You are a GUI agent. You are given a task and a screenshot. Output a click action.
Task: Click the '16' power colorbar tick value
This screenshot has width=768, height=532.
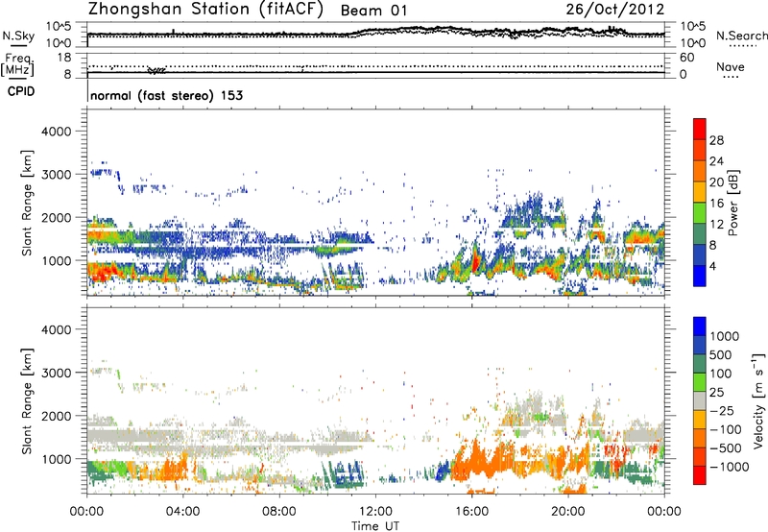pos(716,204)
